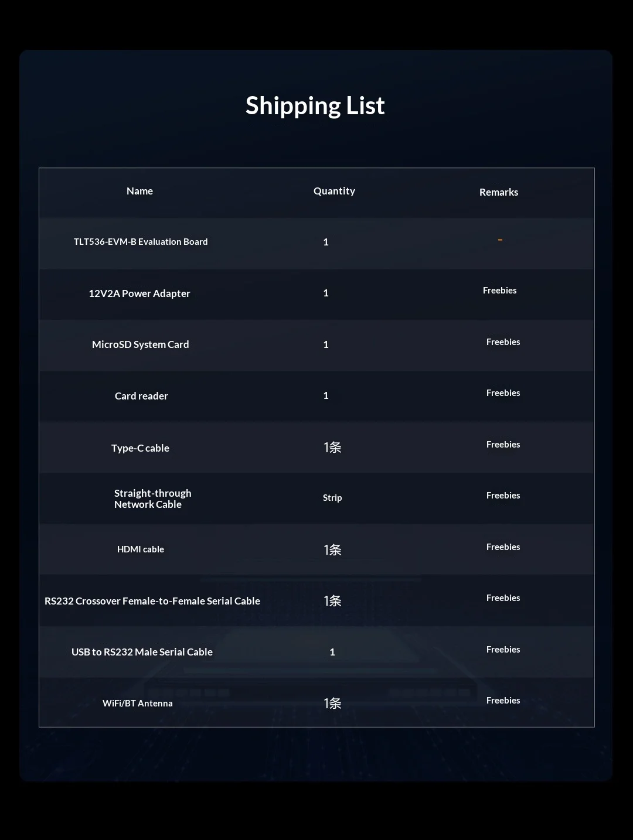
Task: Select the Type-C cable entry
Action: (141, 448)
